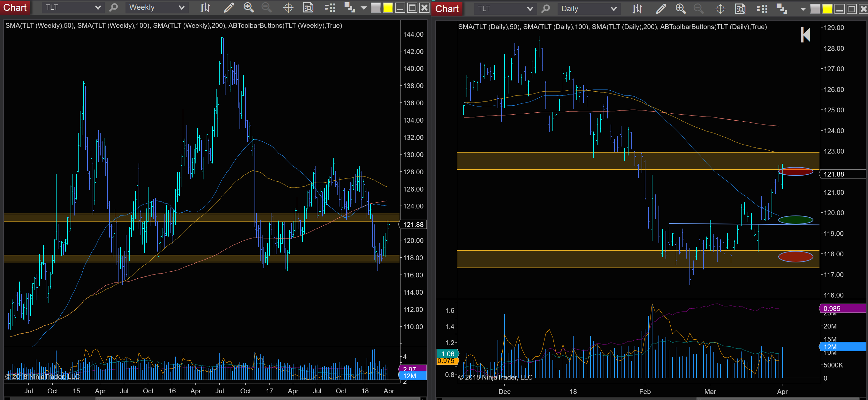Screen dimensions: 868x400
Task: Expand the Weekly interval selector
Action: click(156, 7)
